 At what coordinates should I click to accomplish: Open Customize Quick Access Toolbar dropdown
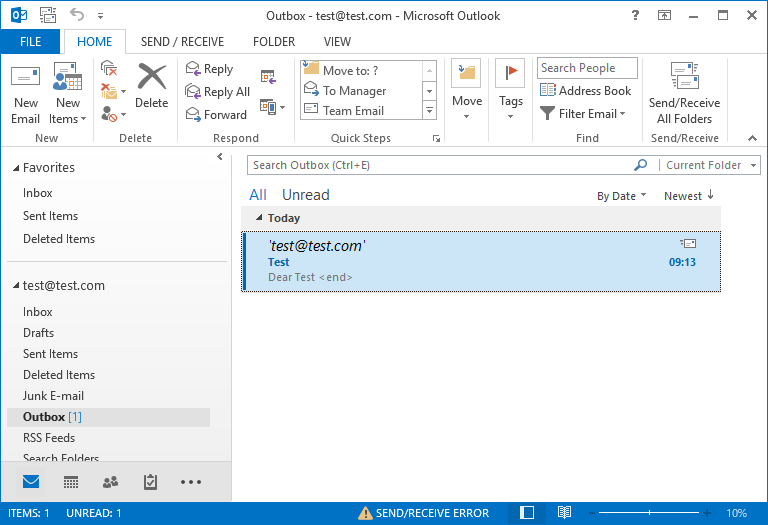tap(100, 16)
